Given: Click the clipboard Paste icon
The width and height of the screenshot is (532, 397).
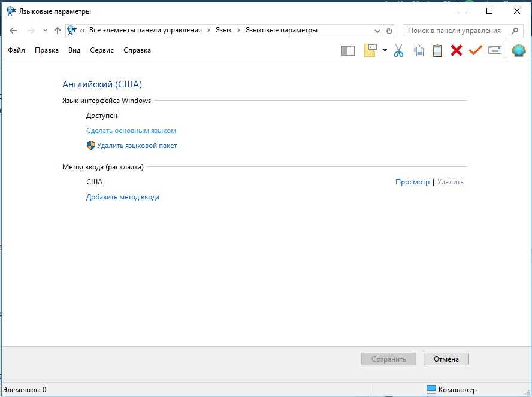Looking at the screenshot, I should click(437, 51).
